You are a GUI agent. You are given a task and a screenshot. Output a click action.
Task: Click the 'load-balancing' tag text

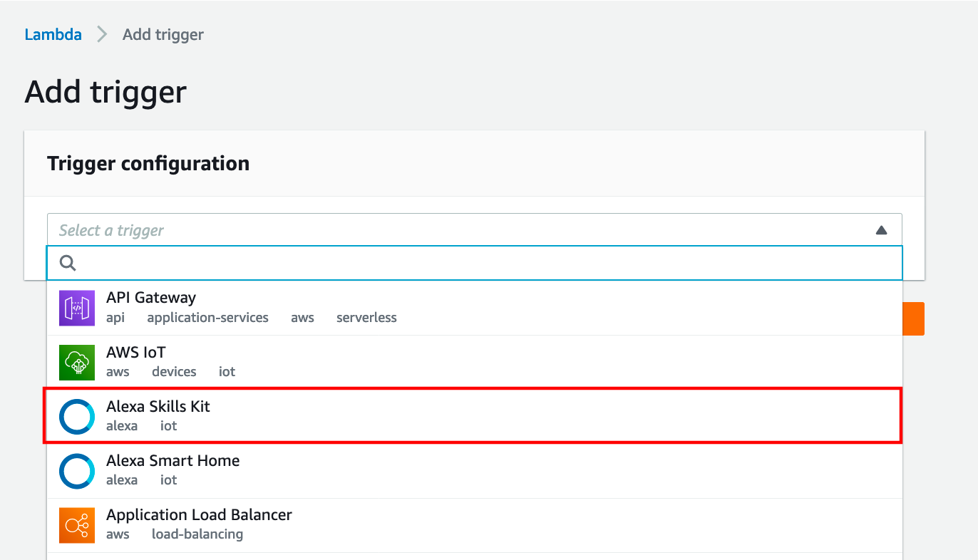click(197, 534)
